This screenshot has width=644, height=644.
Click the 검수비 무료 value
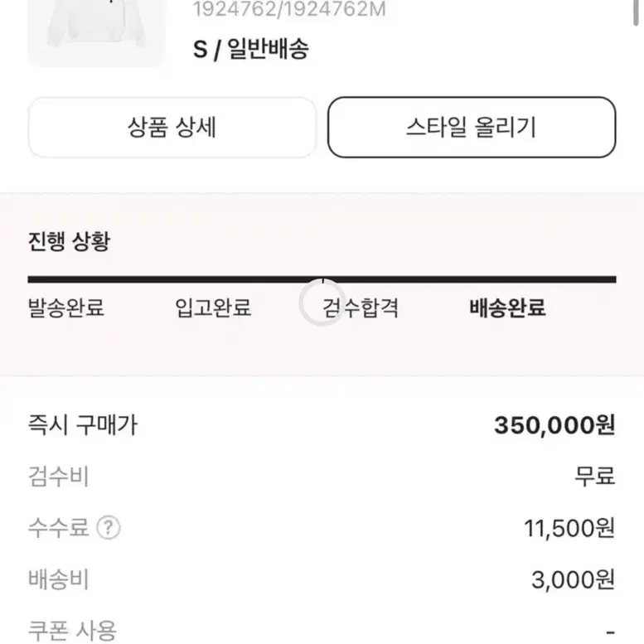595,477
